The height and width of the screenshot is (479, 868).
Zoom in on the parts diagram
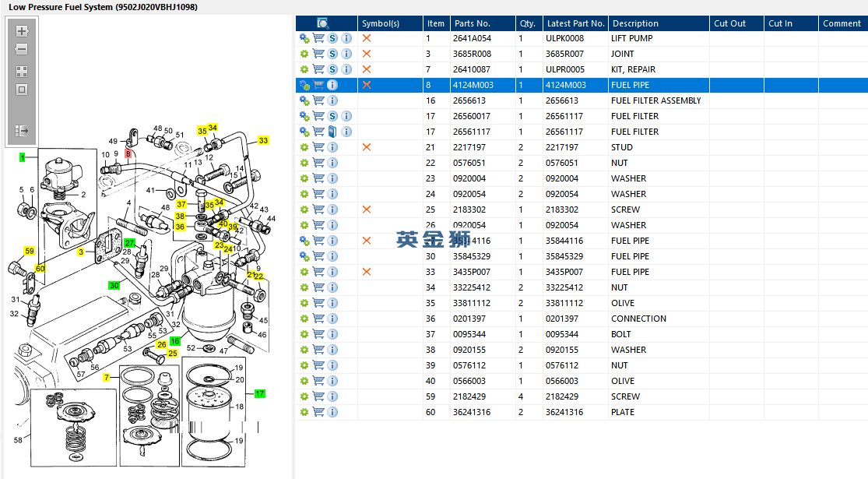(x=22, y=32)
